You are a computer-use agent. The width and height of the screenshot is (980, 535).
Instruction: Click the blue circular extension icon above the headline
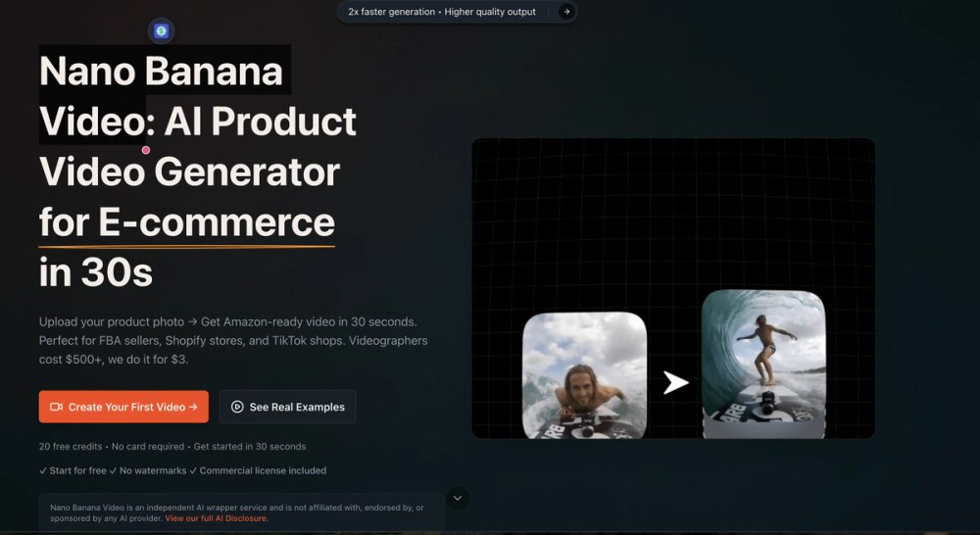pos(162,30)
